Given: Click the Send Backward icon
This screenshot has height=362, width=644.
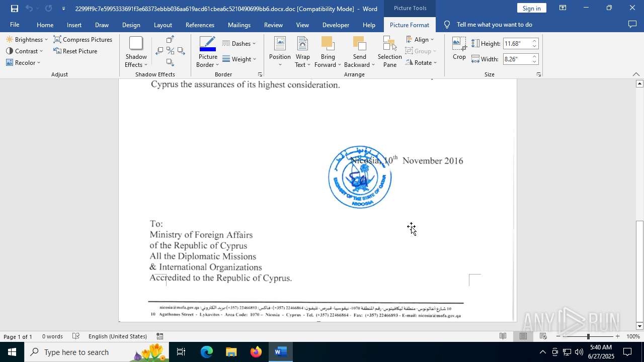Looking at the screenshot, I should click(x=359, y=44).
